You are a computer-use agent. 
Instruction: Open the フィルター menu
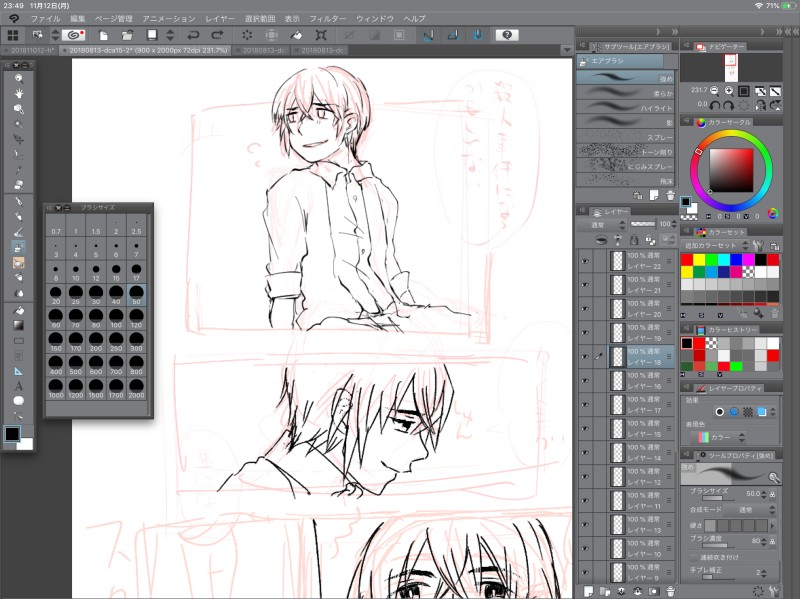click(x=328, y=18)
